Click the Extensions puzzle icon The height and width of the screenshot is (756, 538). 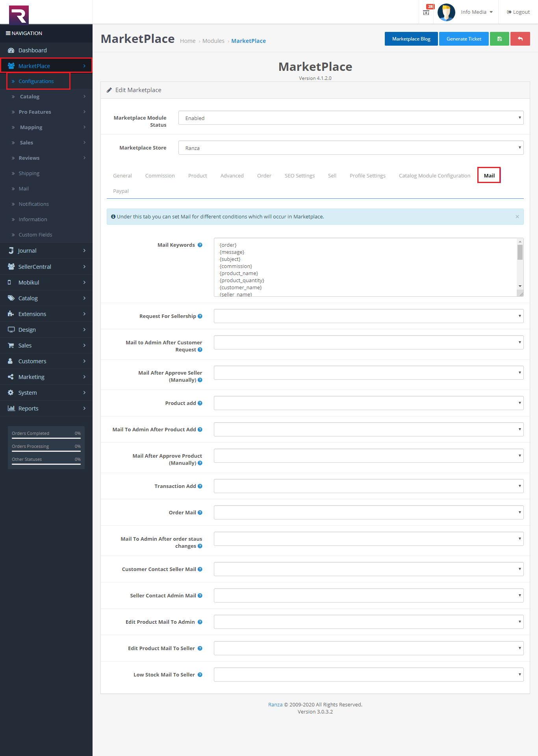coord(11,314)
